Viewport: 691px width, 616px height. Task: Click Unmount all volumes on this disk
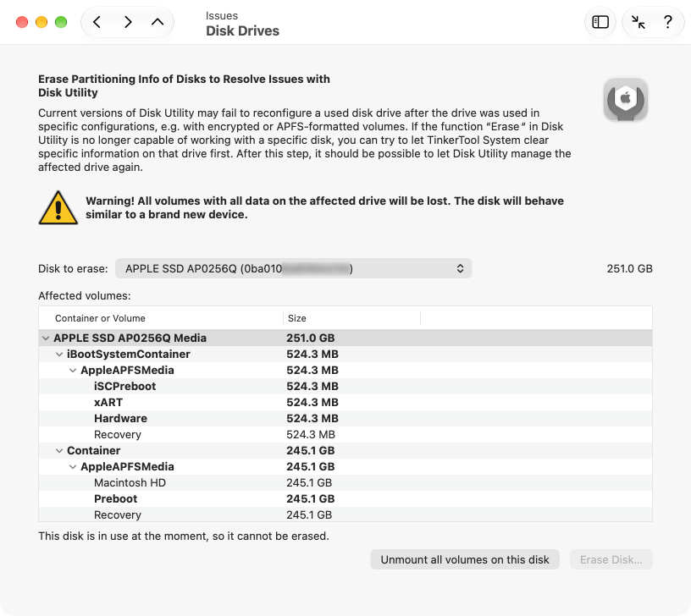(x=465, y=559)
